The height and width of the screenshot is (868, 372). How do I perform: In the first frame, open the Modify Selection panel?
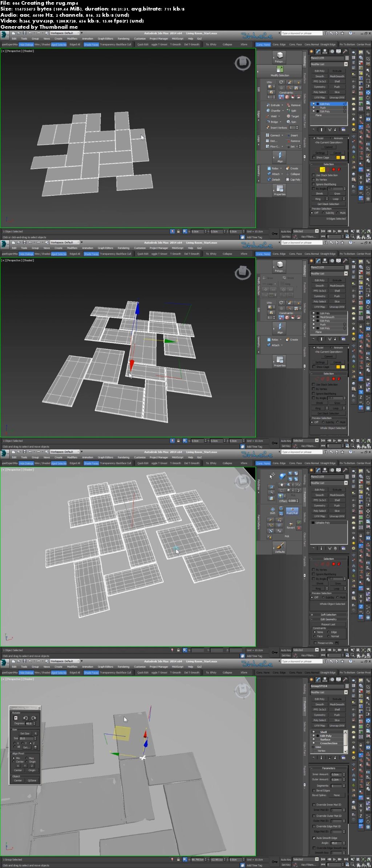click(279, 71)
